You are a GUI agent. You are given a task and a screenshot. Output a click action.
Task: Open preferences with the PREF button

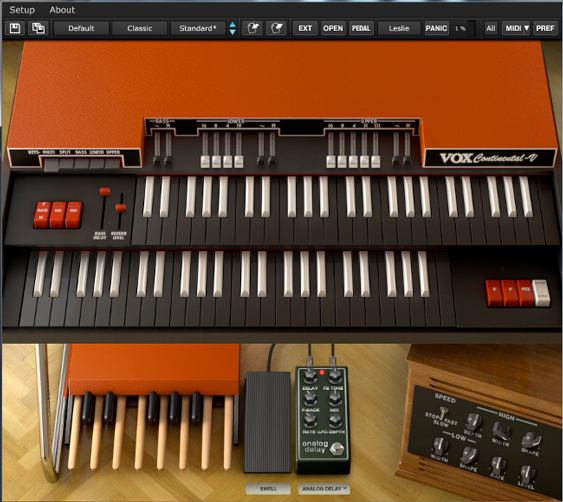[545, 28]
